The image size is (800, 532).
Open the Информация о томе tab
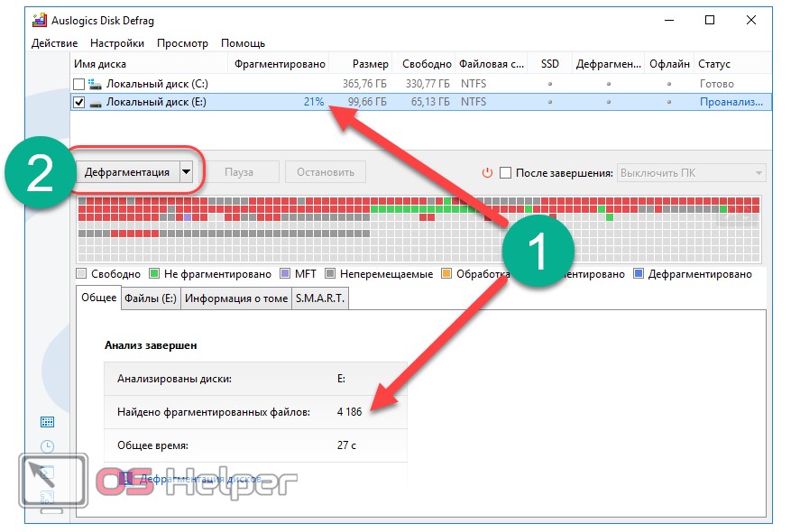click(x=236, y=298)
